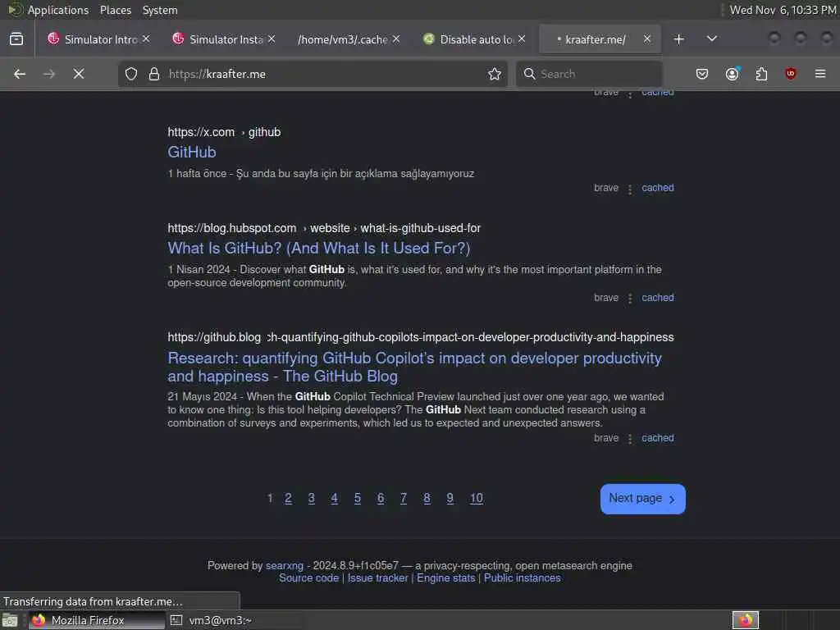Go back to the previous page
Screen dimensions: 840x630
[x=20, y=74]
